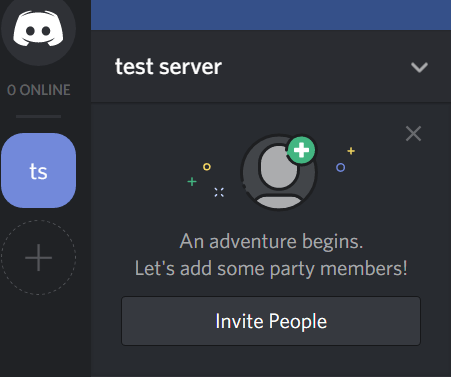Screen dimensions: 451x377
Task: Click the "An adventure begins." text
Action: click(x=271, y=241)
